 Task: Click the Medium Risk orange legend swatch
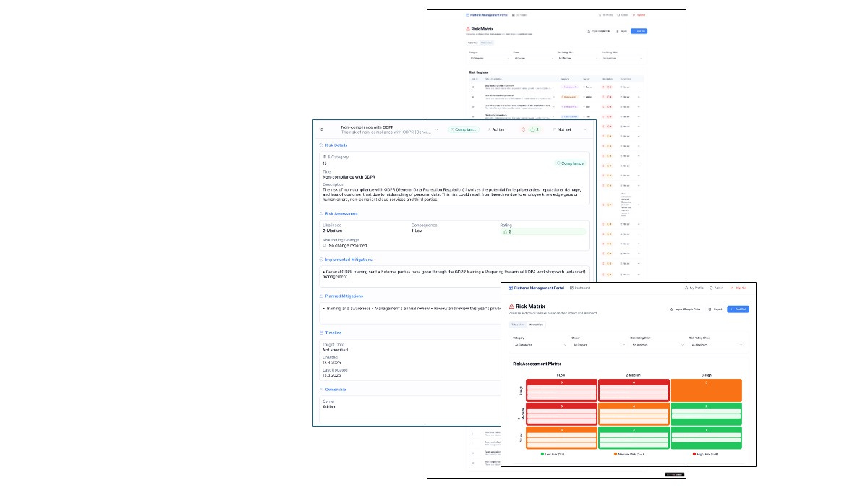pos(616,454)
